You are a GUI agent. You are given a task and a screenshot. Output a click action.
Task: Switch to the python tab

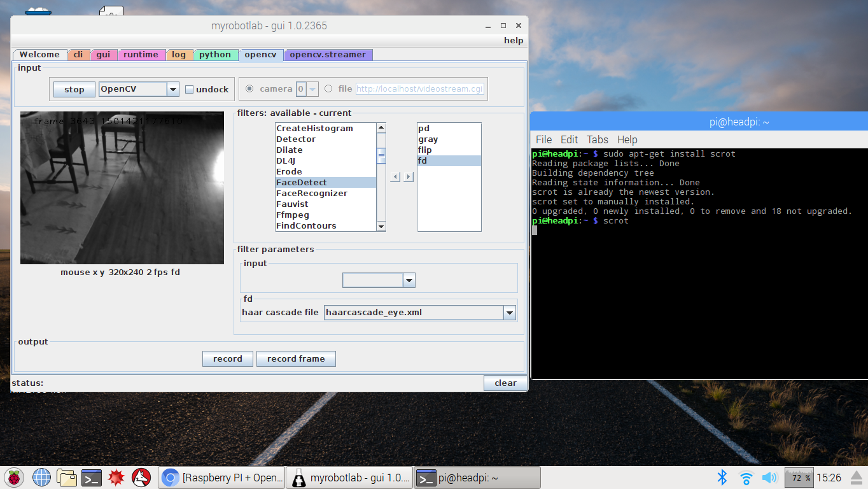[x=215, y=55]
